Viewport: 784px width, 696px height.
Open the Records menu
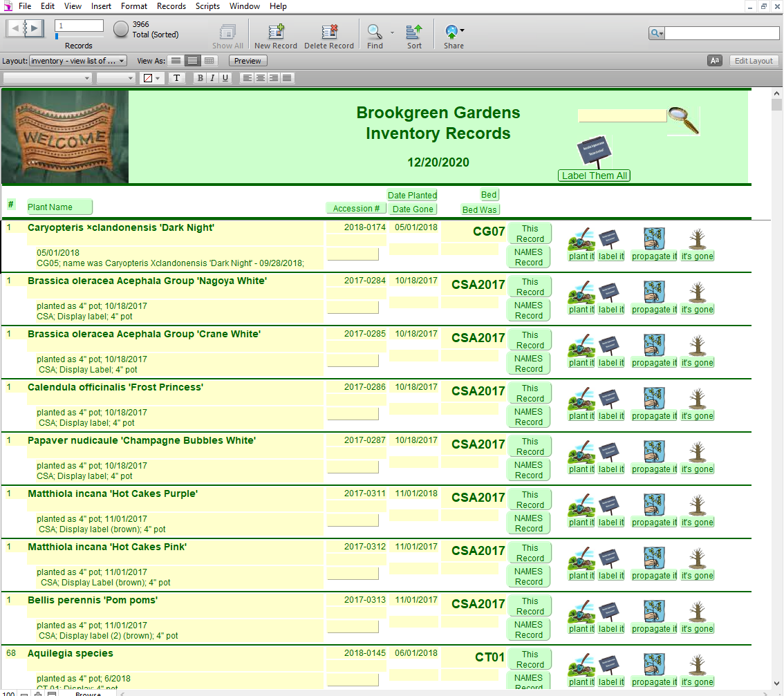pyautogui.click(x=171, y=6)
